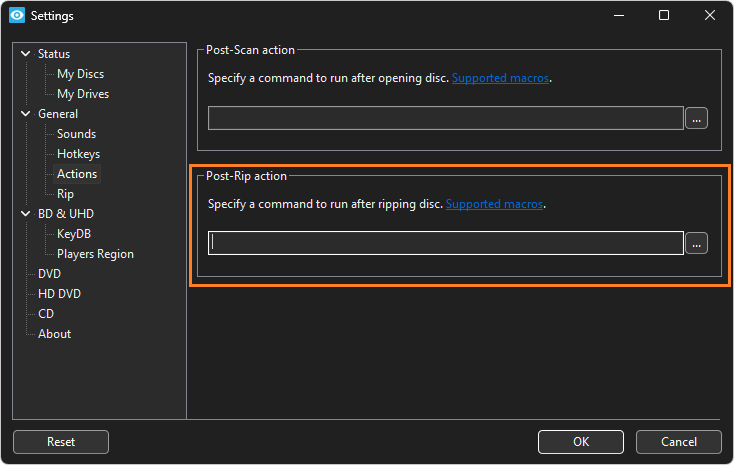Open the Hotkeys settings page
The image size is (734, 465).
click(x=78, y=154)
